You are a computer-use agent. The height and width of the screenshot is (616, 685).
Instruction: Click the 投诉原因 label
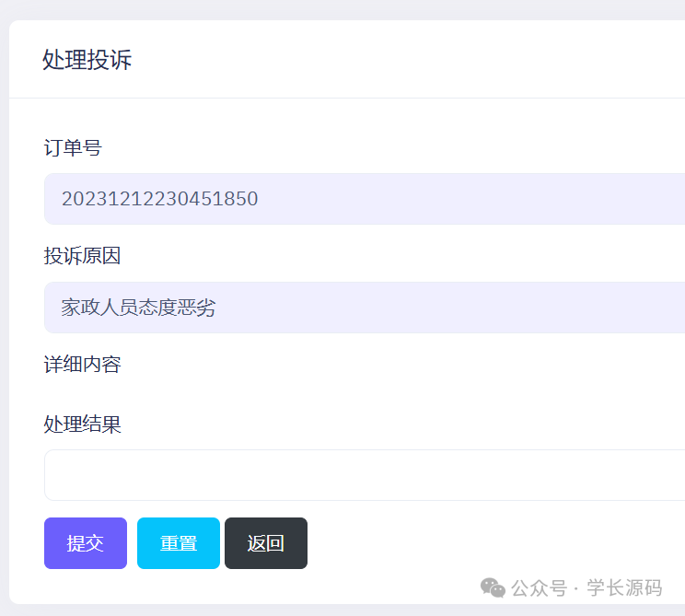tap(82, 256)
